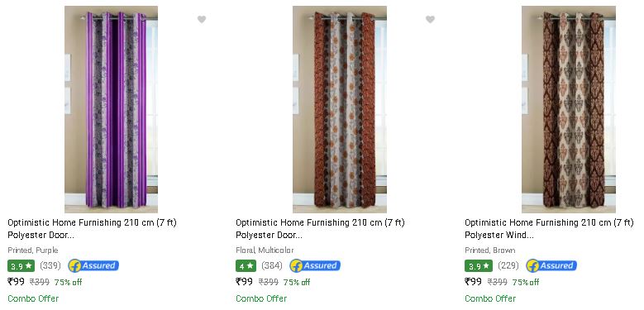This screenshot has height=310, width=644.
Task: Open the Polyester Door title of floral curtain
Action: [321, 229]
